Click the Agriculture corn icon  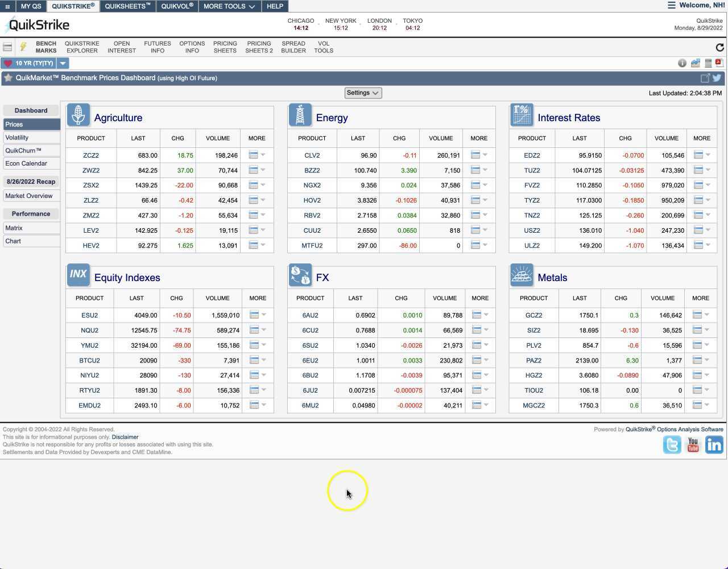(78, 115)
